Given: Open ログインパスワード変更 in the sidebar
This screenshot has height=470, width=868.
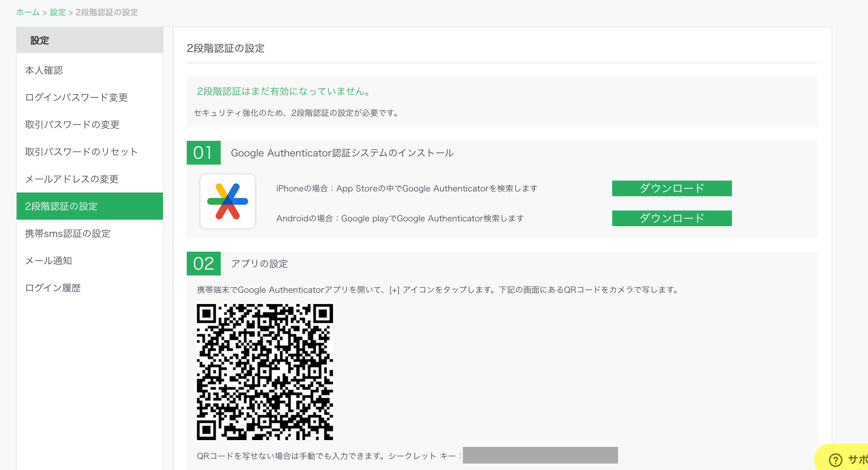Looking at the screenshot, I should pos(90,97).
